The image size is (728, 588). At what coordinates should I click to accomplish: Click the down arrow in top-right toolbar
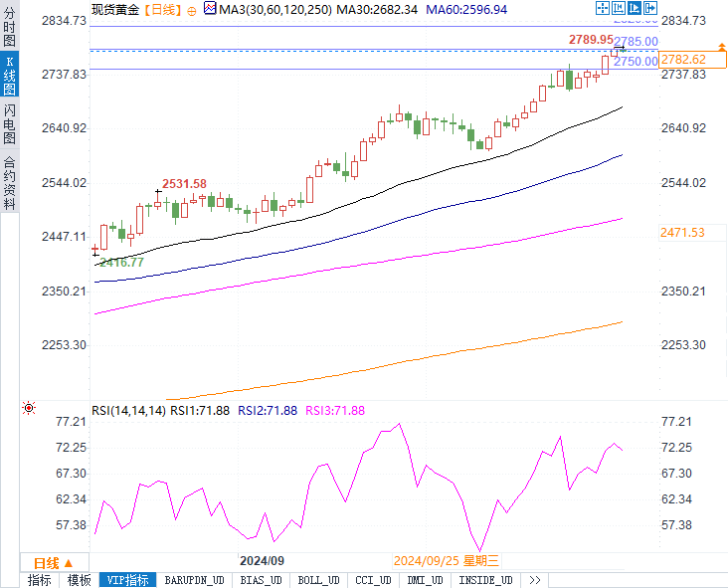[x=649, y=8]
